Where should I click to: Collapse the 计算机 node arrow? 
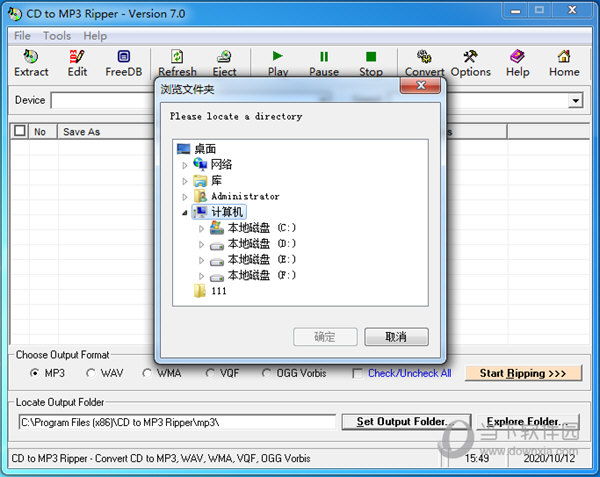[185, 213]
